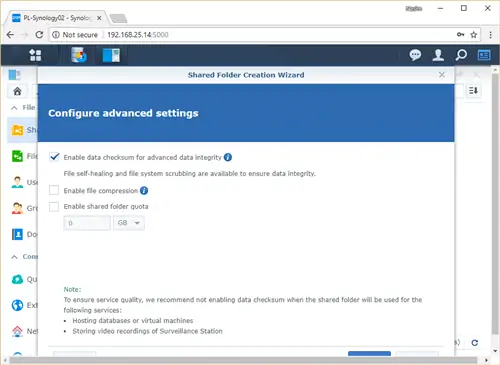The image size is (500, 365).
Task: Open the DSM main menu icon
Action: pos(35,55)
